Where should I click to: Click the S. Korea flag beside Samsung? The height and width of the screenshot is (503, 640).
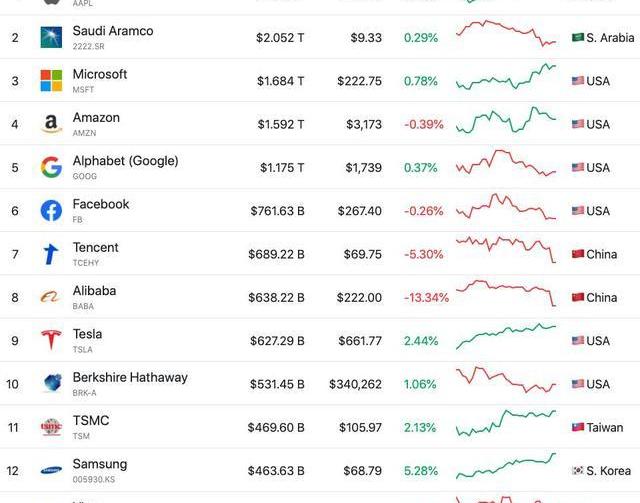click(x=577, y=470)
